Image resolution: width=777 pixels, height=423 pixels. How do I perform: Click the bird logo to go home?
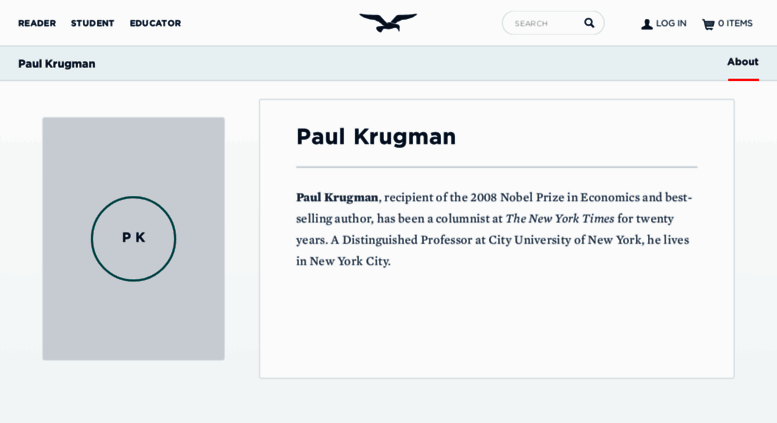click(x=388, y=22)
